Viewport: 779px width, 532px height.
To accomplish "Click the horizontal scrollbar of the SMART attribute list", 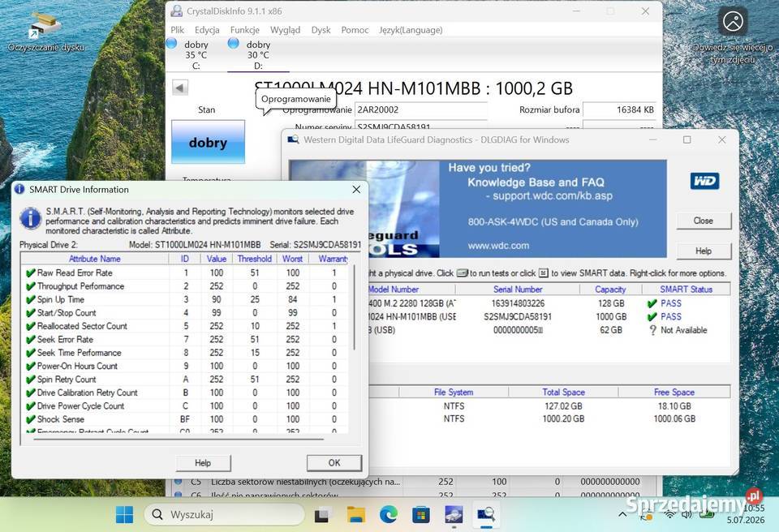I will click(179, 439).
